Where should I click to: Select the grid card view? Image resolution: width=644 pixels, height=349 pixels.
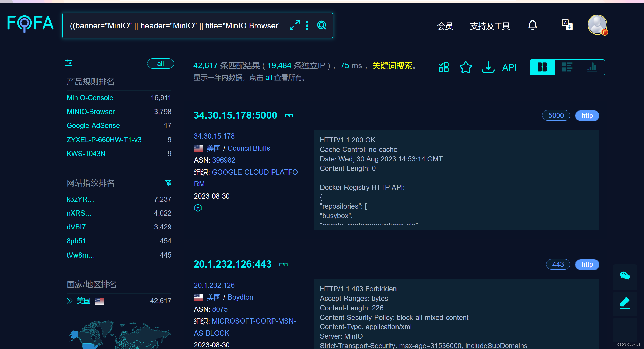[542, 67]
